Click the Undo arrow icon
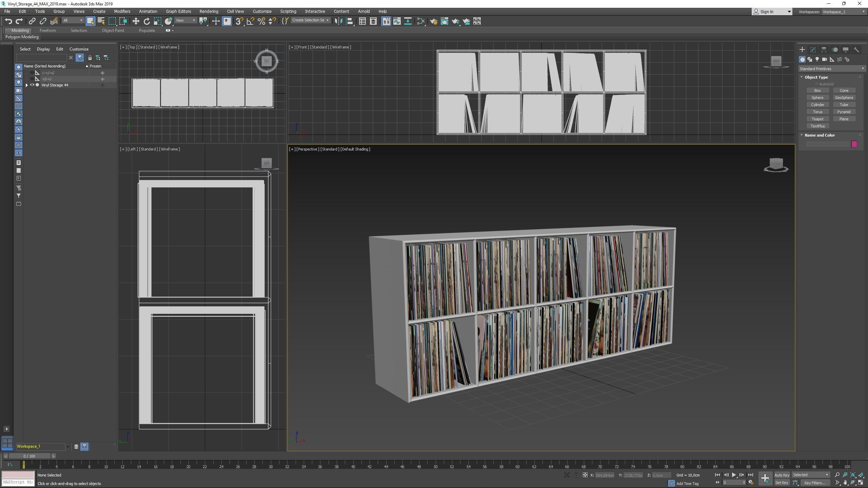Viewport: 868px width, 488px height. click(8, 21)
